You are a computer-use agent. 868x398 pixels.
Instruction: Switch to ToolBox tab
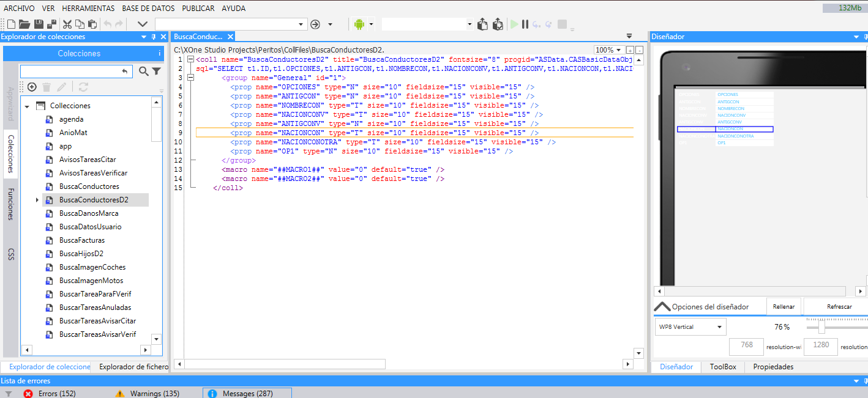tap(723, 367)
